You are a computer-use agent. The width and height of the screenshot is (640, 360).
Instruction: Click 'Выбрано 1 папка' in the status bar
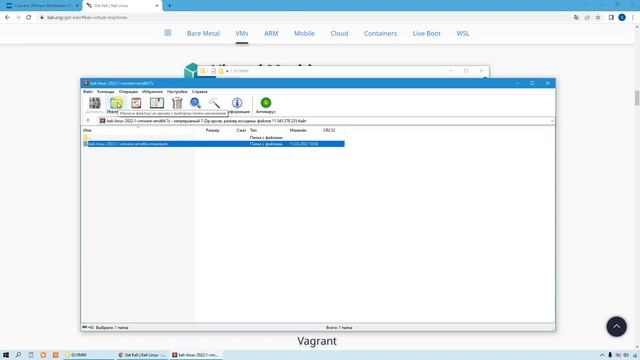click(112, 327)
